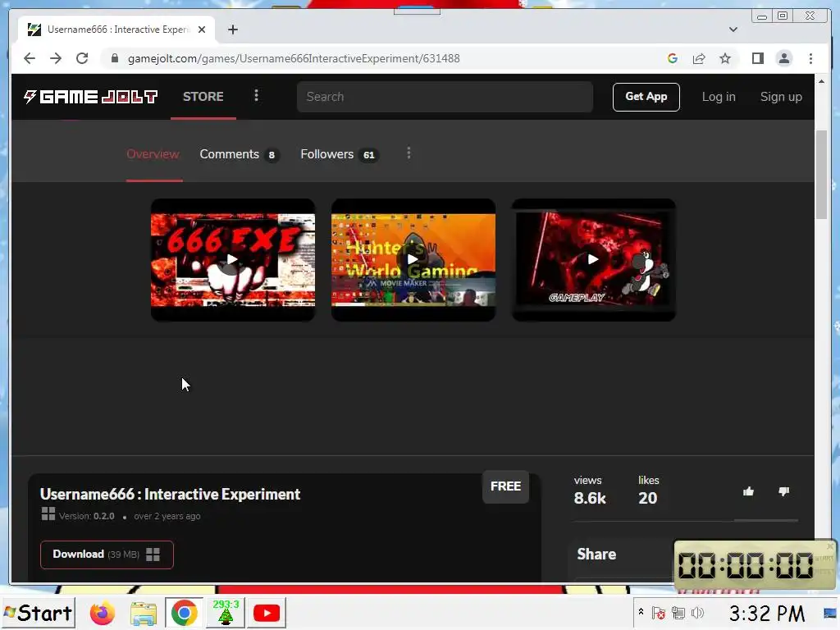Click the page vertical scrollbar thumb
The height and width of the screenshot is (630, 840).
tap(821, 174)
